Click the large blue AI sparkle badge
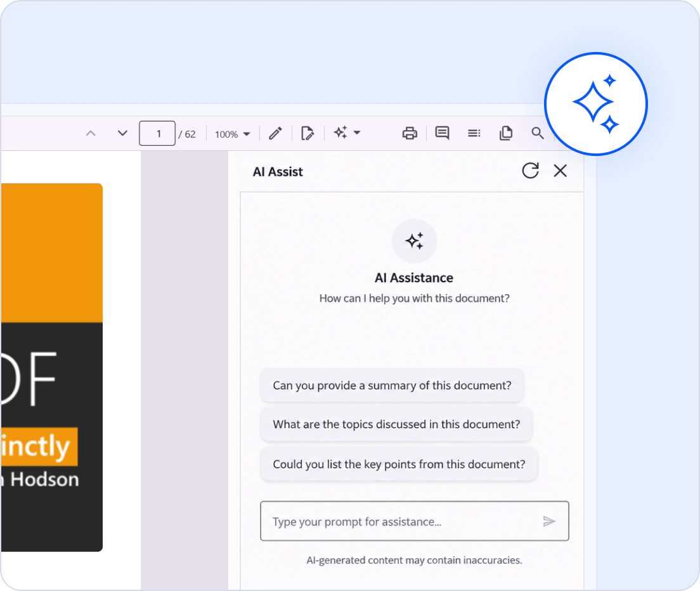700x591 pixels. pyautogui.click(x=596, y=104)
